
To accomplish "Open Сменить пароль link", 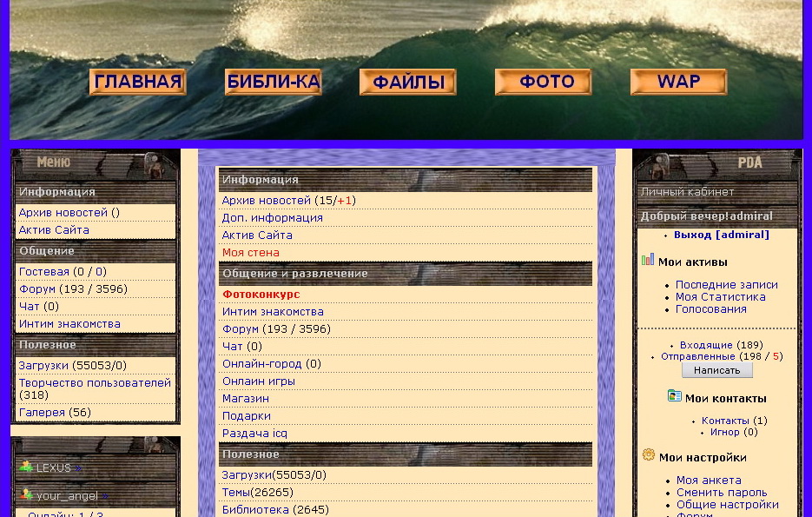I will point(722,493).
